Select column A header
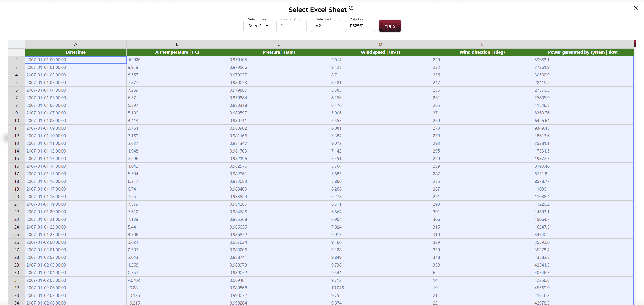 (76, 44)
